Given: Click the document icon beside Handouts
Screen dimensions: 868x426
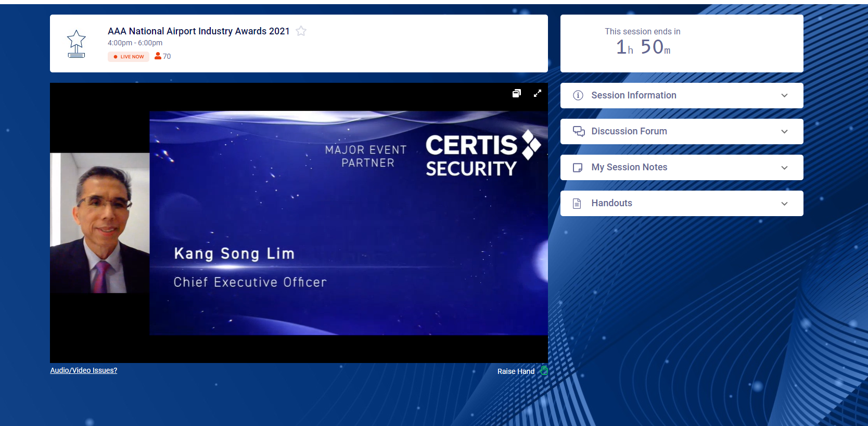Looking at the screenshot, I should point(577,204).
